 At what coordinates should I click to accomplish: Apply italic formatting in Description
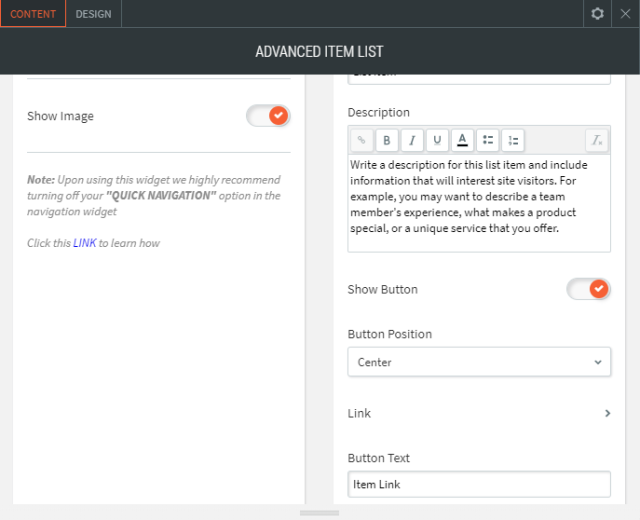411,141
